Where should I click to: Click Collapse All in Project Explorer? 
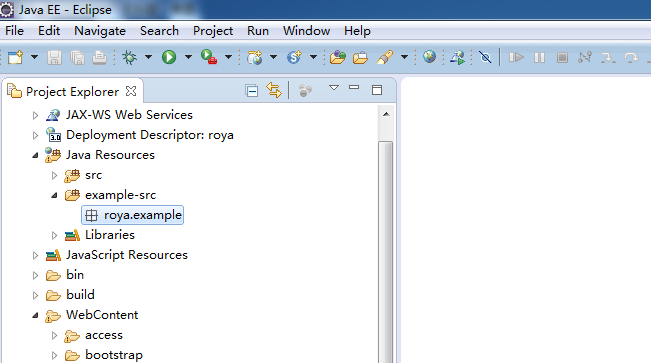pyautogui.click(x=252, y=91)
